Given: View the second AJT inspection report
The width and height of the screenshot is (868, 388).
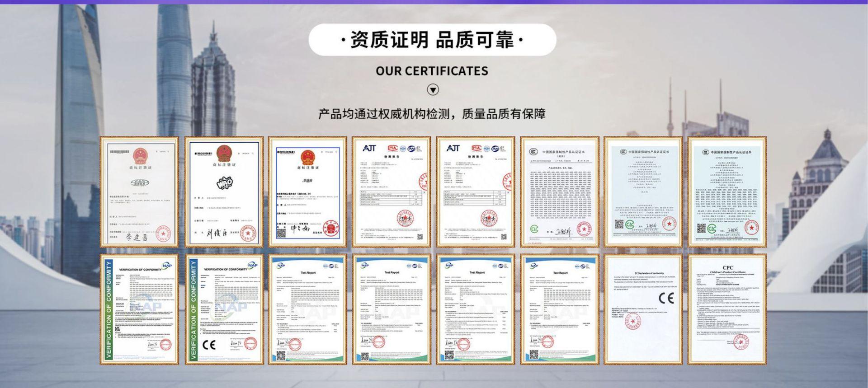Looking at the screenshot, I should coord(475,192).
